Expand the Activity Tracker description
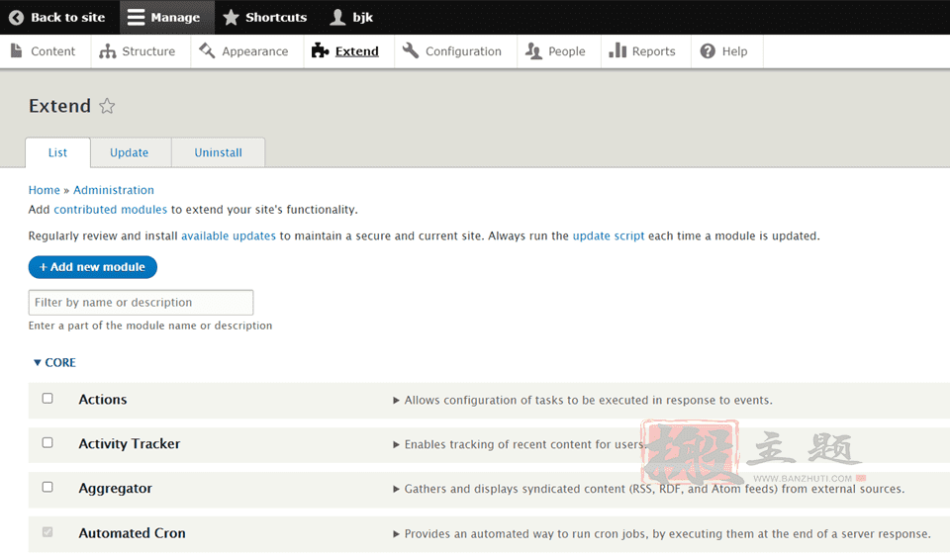The image size is (950, 560). tap(396, 444)
